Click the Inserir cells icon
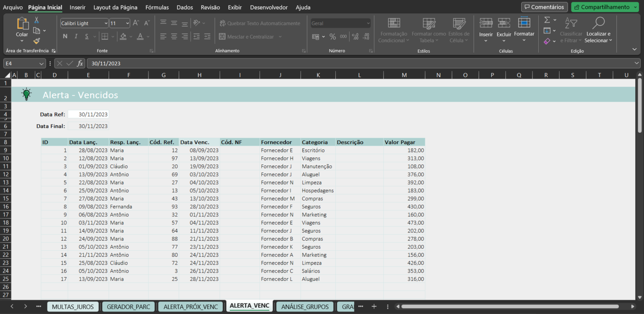The image size is (644, 314). click(486, 23)
